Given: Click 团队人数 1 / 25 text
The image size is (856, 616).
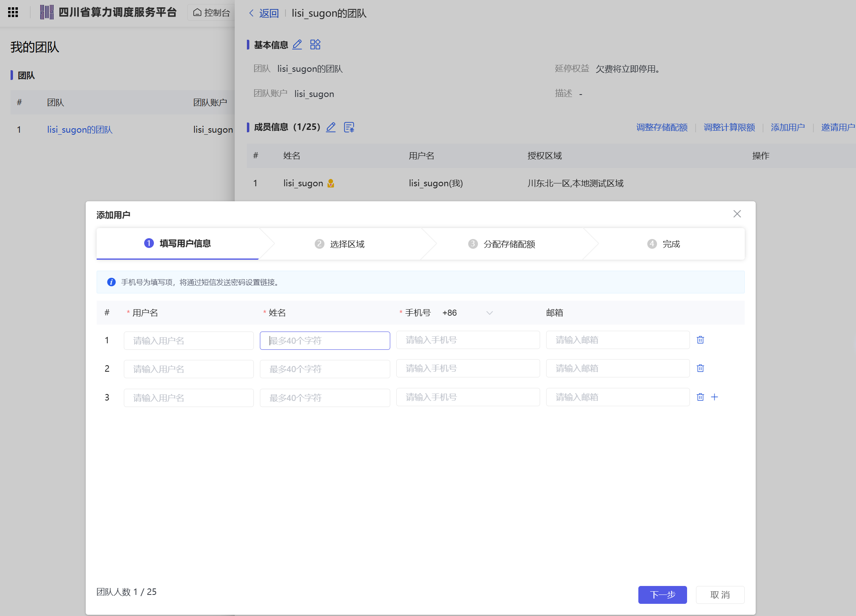Looking at the screenshot, I should click(x=126, y=592).
